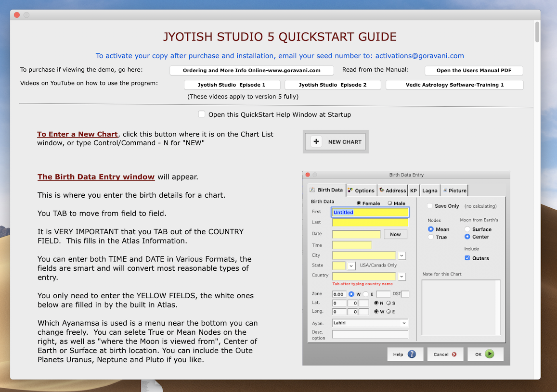Click the First name input field
Image resolution: width=557 pixels, height=392 pixels.
(370, 212)
